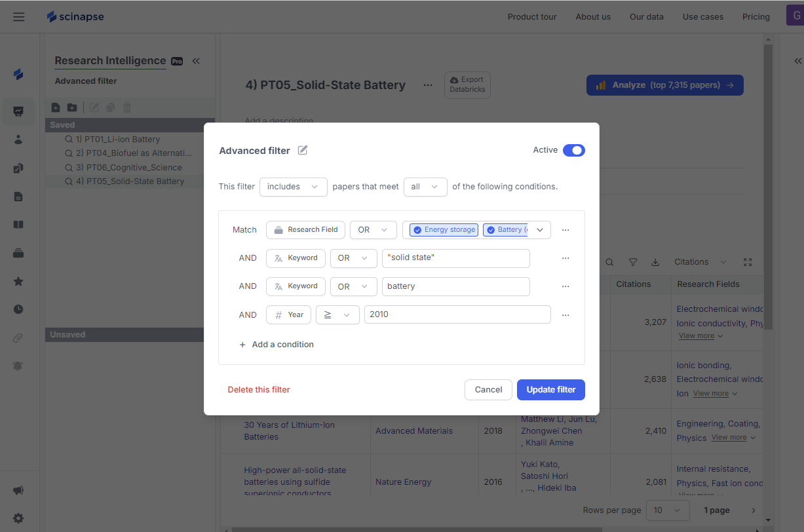
Task: Click the download icon above the table
Action: (x=655, y=262)
